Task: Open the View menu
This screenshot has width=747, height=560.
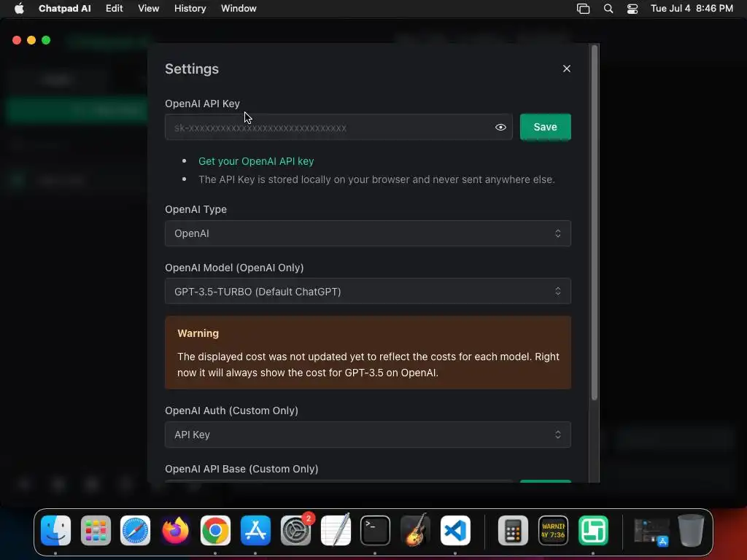Action: tap(149, 9)
